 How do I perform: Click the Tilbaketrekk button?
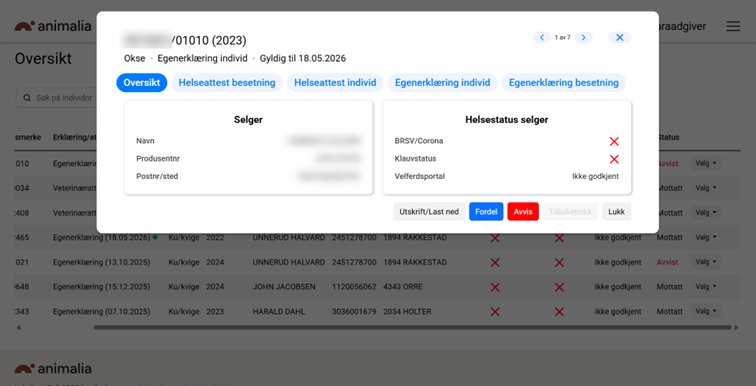point(570,212)
